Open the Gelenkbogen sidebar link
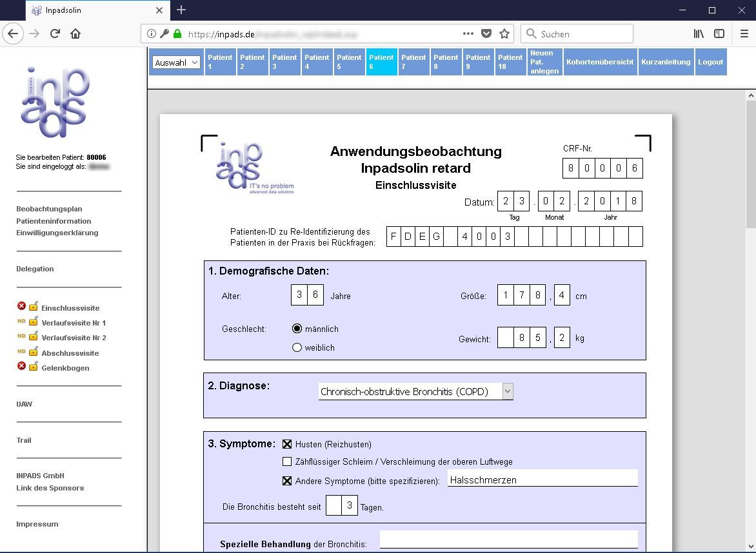The width and height of the screenshot is (756, 553). point(65,368)
